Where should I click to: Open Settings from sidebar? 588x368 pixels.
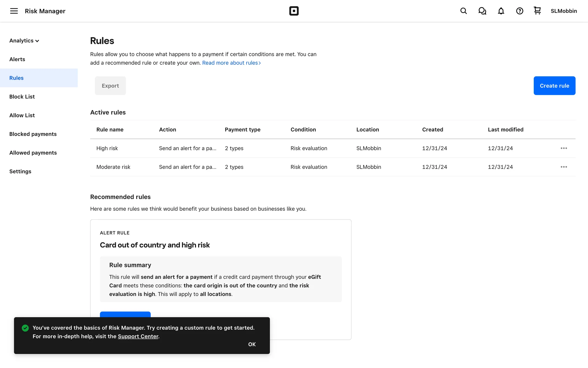pyautogui.click(x=20, y=171)
